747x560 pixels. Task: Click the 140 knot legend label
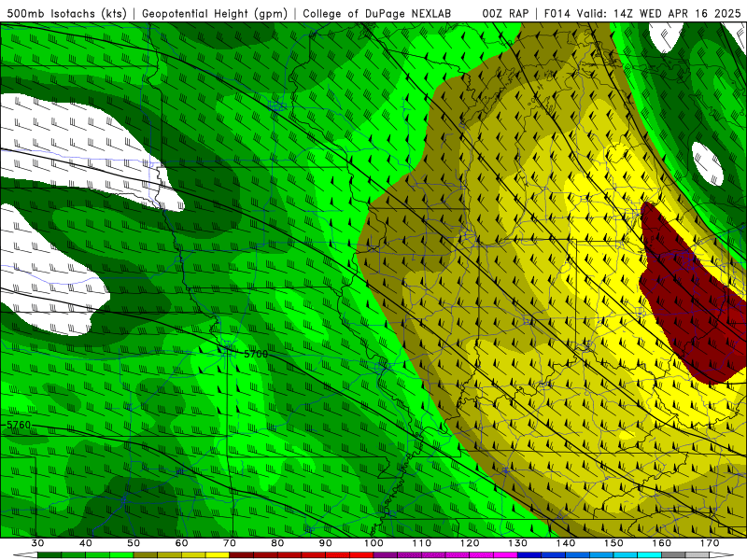click(566, 543)
